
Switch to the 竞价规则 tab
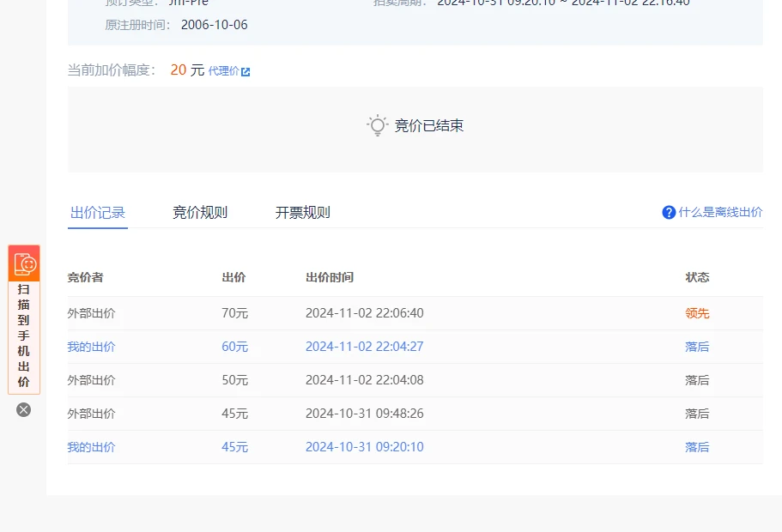tap(200, 213)
